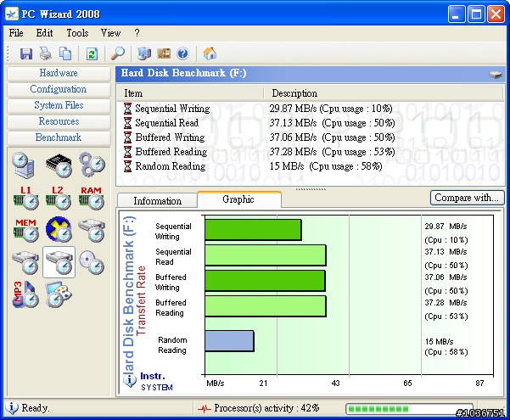Image resolution: width=510 pixels, height=420 pixels.
Task: Run the MP3 compression benchmark icon
Action: coord(25,294)
